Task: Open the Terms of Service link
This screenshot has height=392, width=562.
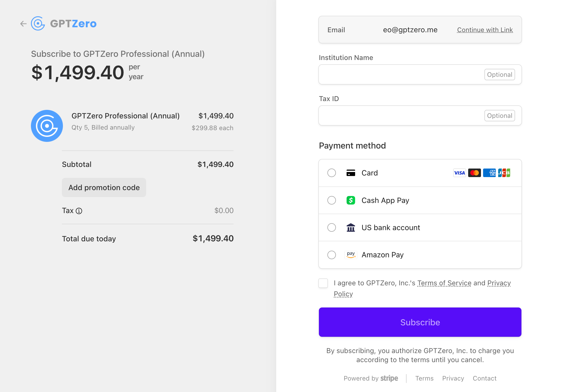Action: click(444, 283)
